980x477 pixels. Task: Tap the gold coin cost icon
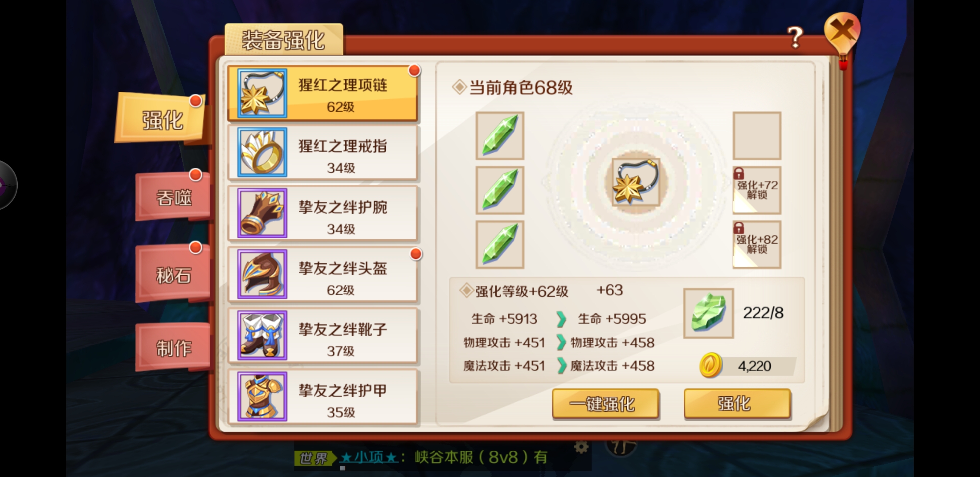coord(710,365)
